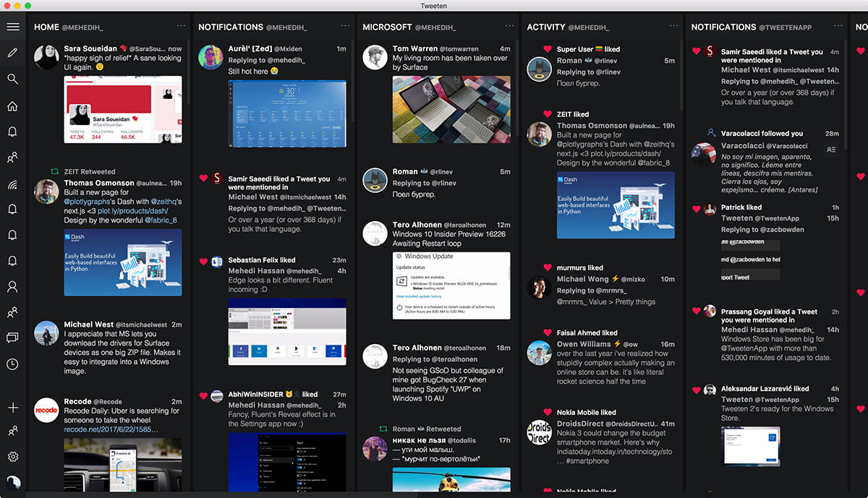Screen dimensions: 868x498
Task: Expand the ACTIVITY column options menu
Action: (673, 27)
